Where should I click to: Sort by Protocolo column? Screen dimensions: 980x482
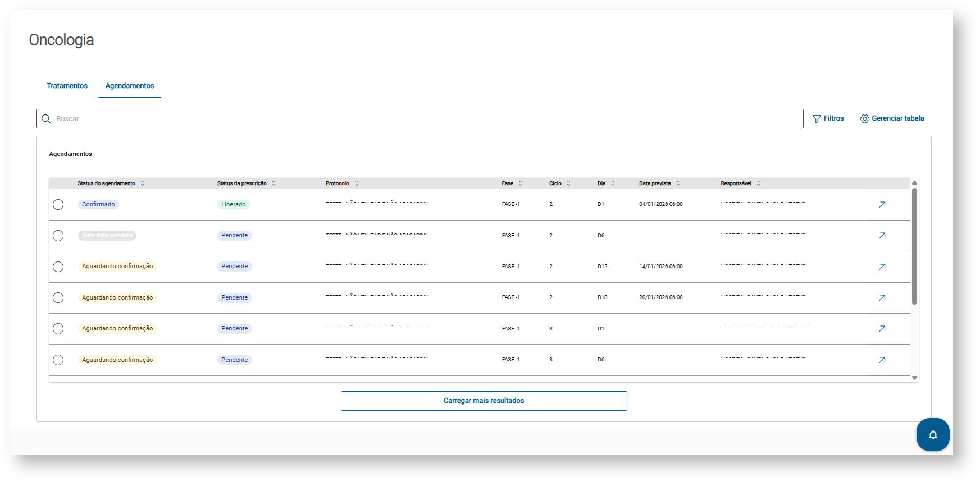point(356,183)
